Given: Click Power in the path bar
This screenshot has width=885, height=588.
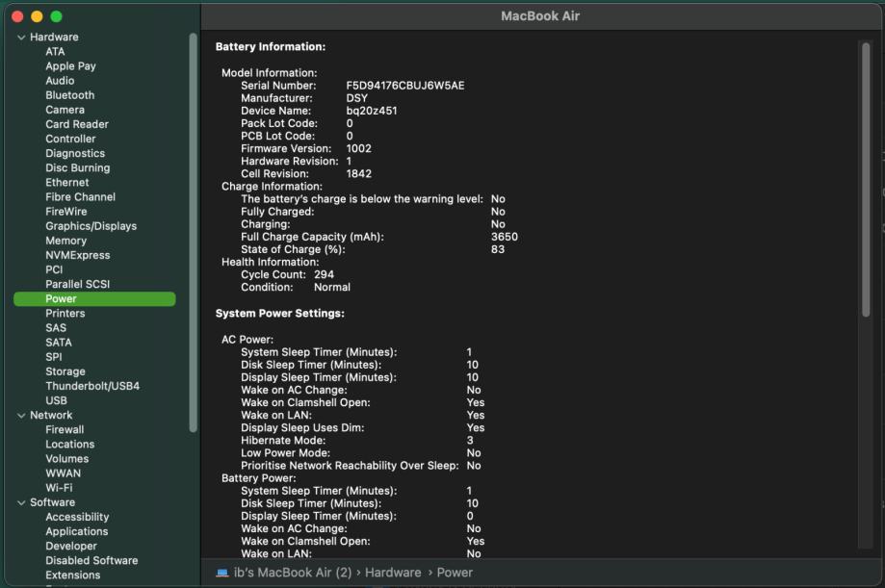Looking at the screenshot, I should pos(455,573).
